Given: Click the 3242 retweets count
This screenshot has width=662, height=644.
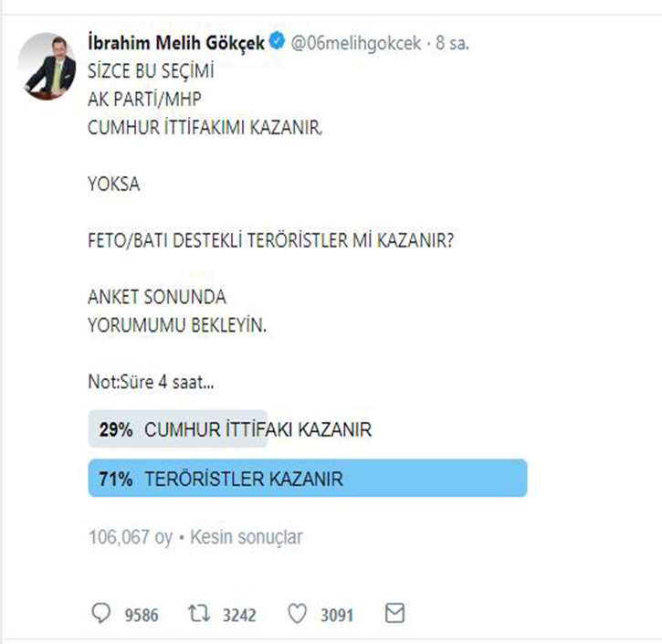Looking at the screenshot, I should [239, 615].
